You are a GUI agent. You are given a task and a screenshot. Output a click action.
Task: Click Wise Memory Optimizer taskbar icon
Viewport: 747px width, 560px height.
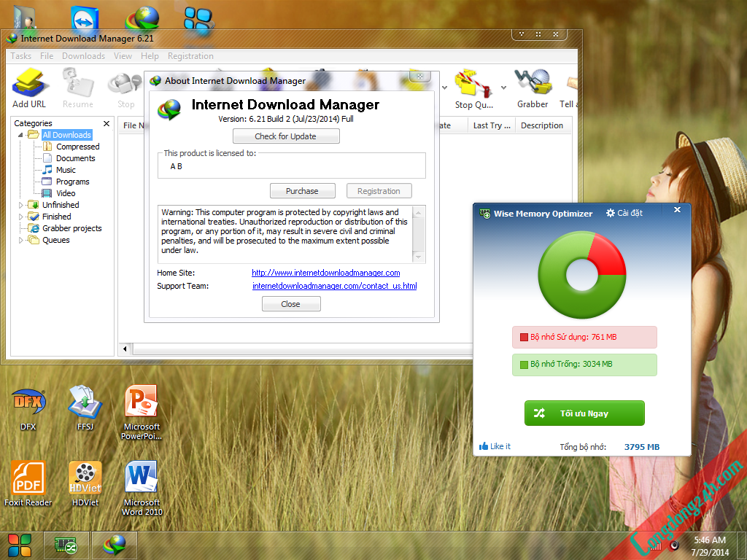66,545
